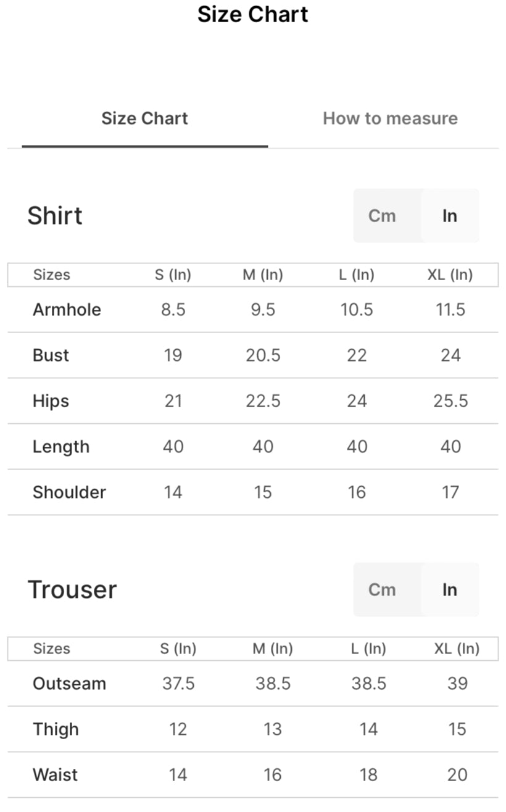
Task: Click the Waist value 20 for XL
Action: [457, 775]
